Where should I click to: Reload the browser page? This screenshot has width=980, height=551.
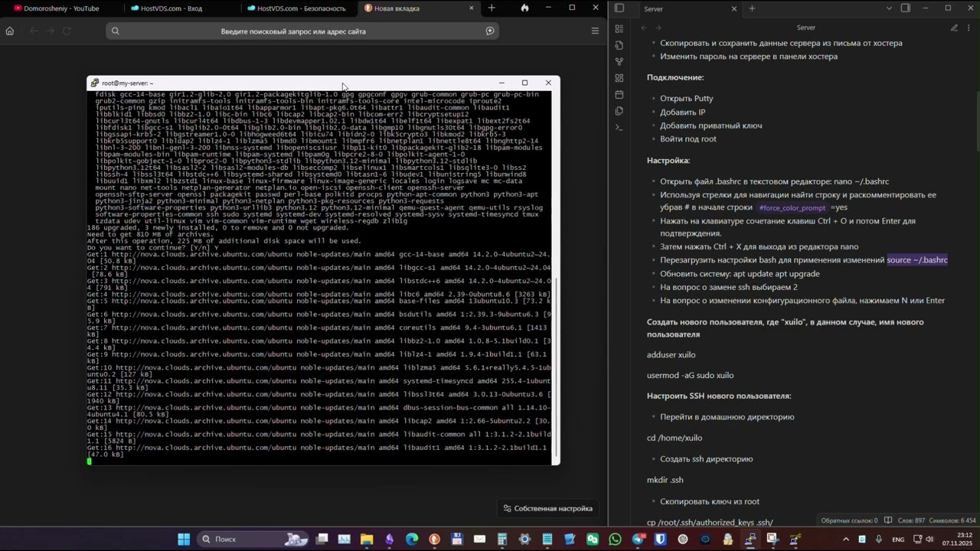(x=67, y=31)
